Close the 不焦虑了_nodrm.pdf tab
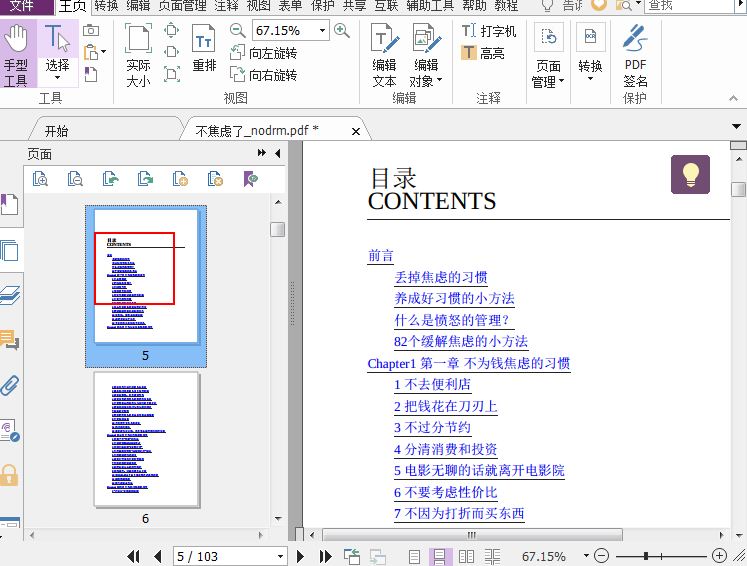Screen dimensions: 747x566 pos(355,131)
